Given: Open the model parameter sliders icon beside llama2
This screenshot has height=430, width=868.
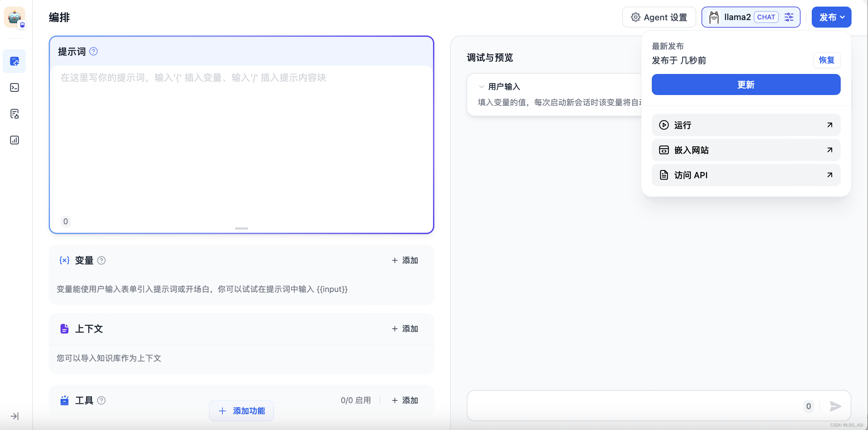Looking at the screenshot, I should click(789, 17).
